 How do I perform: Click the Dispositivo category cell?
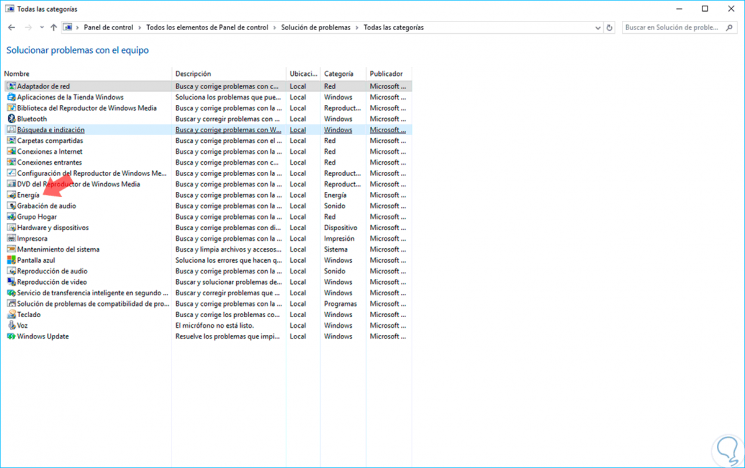click(x=341, y=228)
